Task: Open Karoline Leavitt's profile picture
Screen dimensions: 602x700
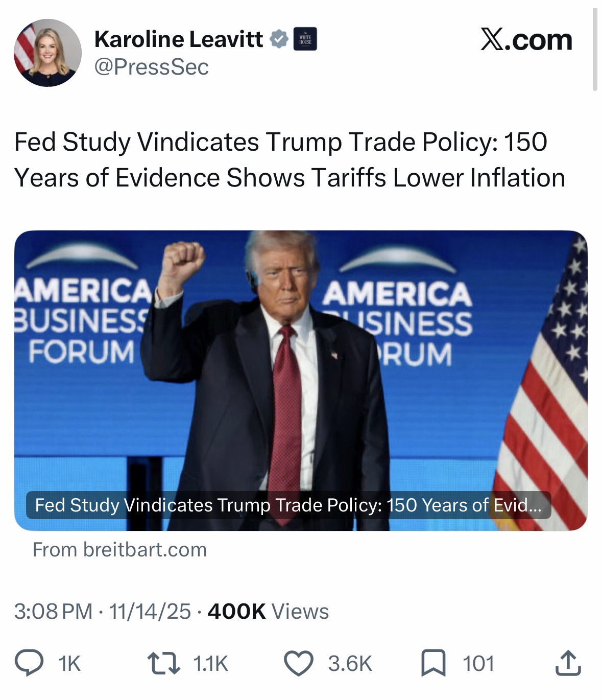Action: 47,53
